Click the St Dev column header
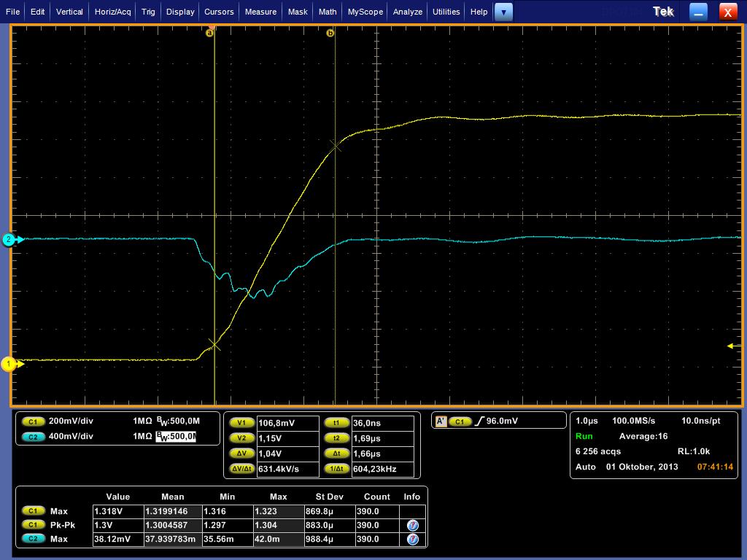747x560 pixels. point(329,497)
